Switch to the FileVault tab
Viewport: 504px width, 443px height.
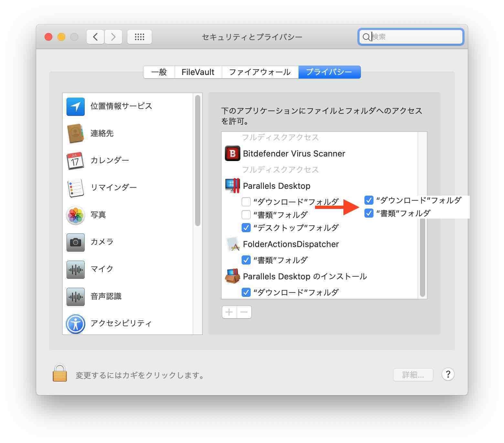[198, 72]
